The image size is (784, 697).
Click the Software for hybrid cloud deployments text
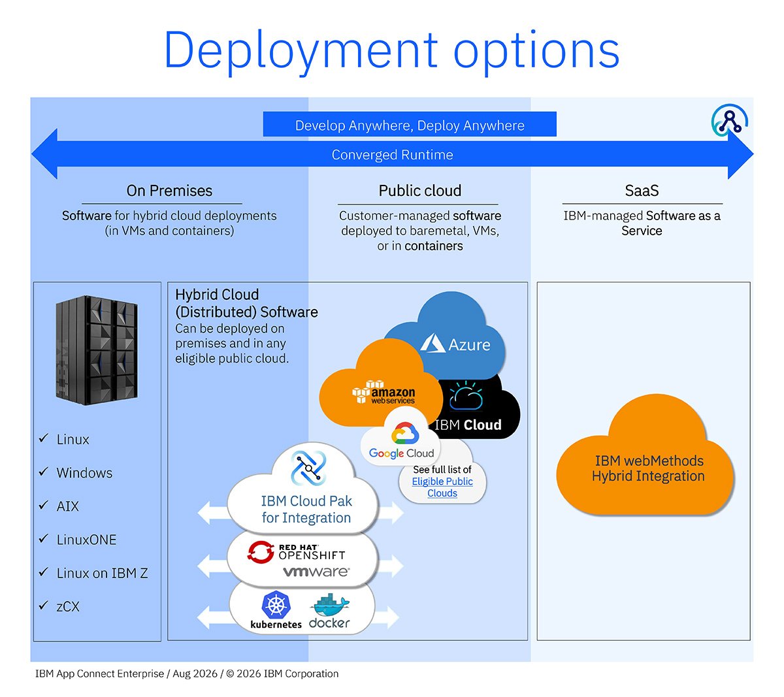(x=169, y=223)
